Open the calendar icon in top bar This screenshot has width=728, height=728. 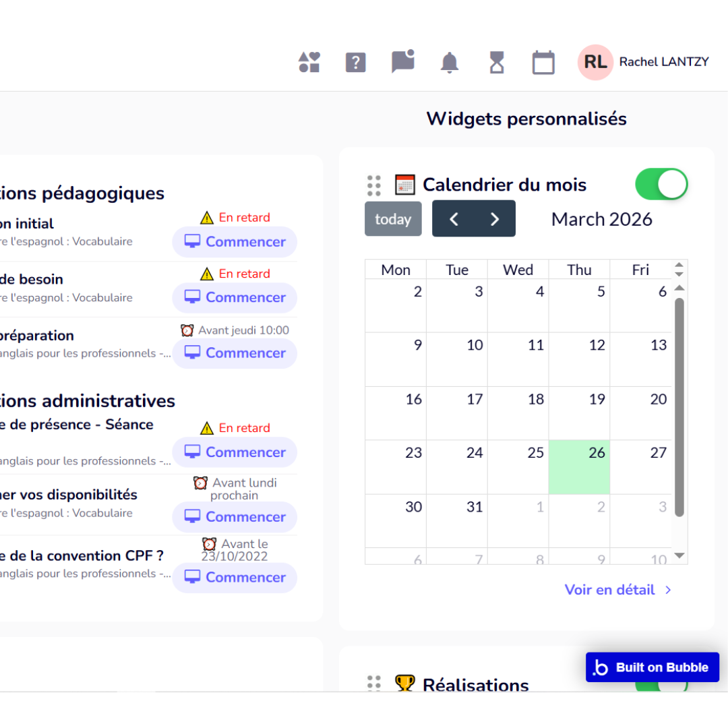(x=543, y=63)
